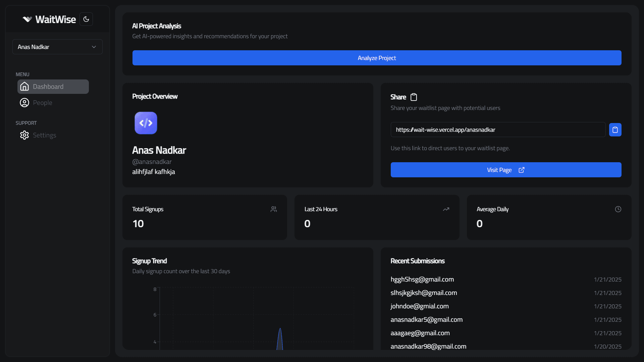The image size is (644, 362).
Task: Click the Visit Page button
Action: pyautogui.click(x=506, y=170)
